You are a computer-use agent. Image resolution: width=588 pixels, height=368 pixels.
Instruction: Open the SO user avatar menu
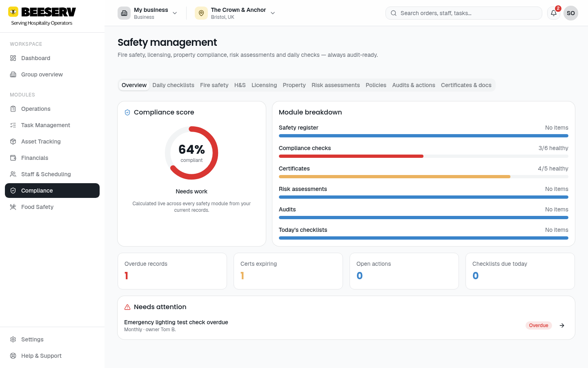571,13
